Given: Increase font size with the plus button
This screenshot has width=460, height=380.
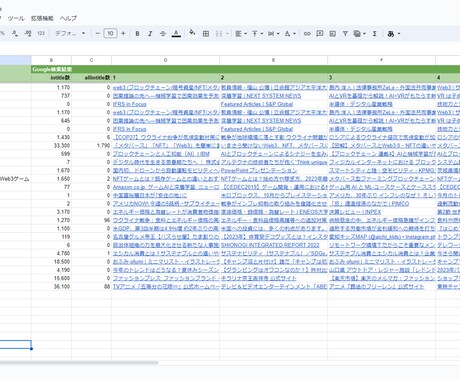Looking at the screenshot, I should click(123, 34).
